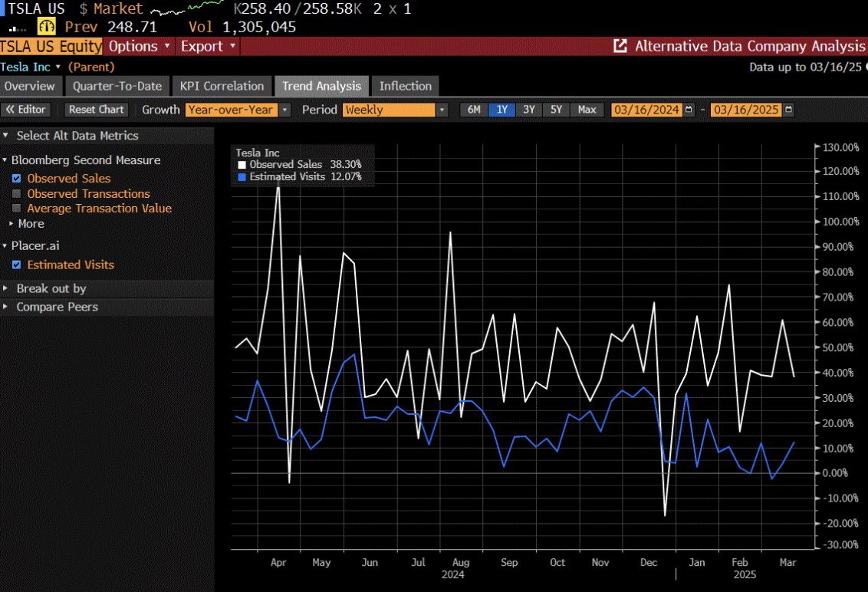Viewport: 868px width, 592px height.
Task: Click the TSLA US Equity ticker field
Action: tap(51, 46)
